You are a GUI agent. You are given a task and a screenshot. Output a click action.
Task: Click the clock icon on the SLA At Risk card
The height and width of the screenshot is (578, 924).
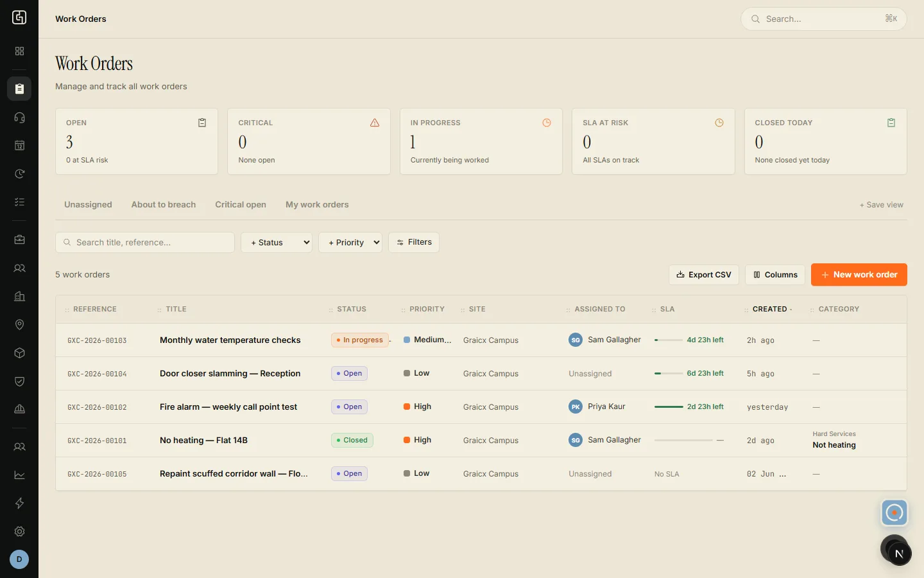click(x=719, y=123)
